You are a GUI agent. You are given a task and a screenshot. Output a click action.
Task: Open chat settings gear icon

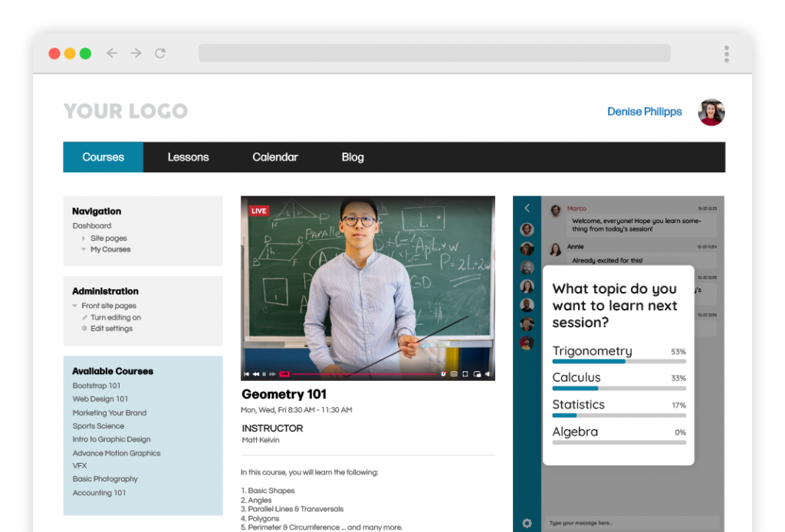pyautogui.click(x=527, y=523)
